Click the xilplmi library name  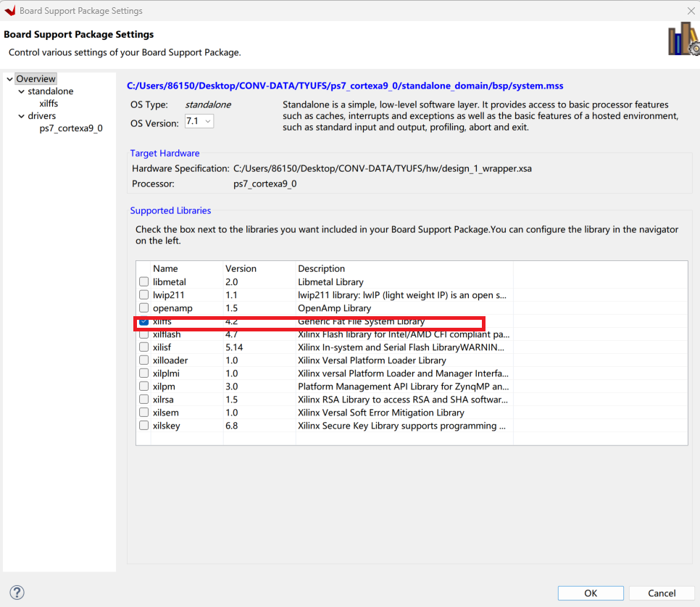point(166,373)
